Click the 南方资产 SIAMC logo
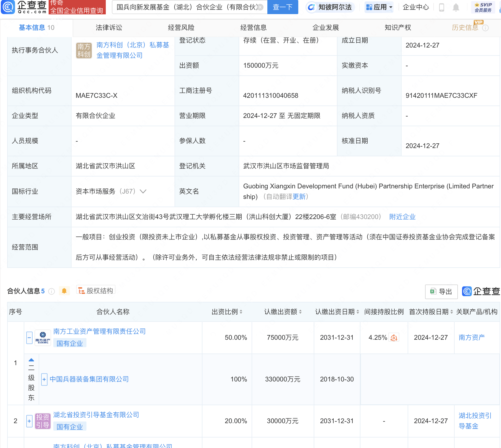 click(43, 338)
